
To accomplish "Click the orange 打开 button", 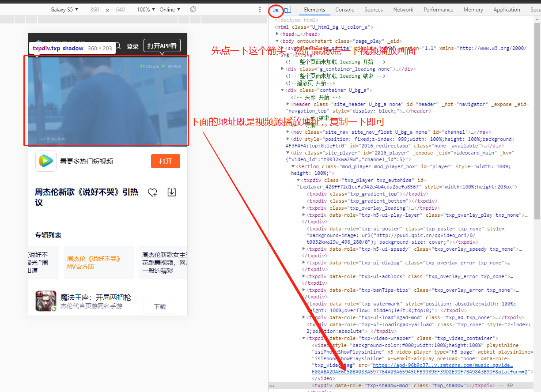I will click(x=166, y=161).
